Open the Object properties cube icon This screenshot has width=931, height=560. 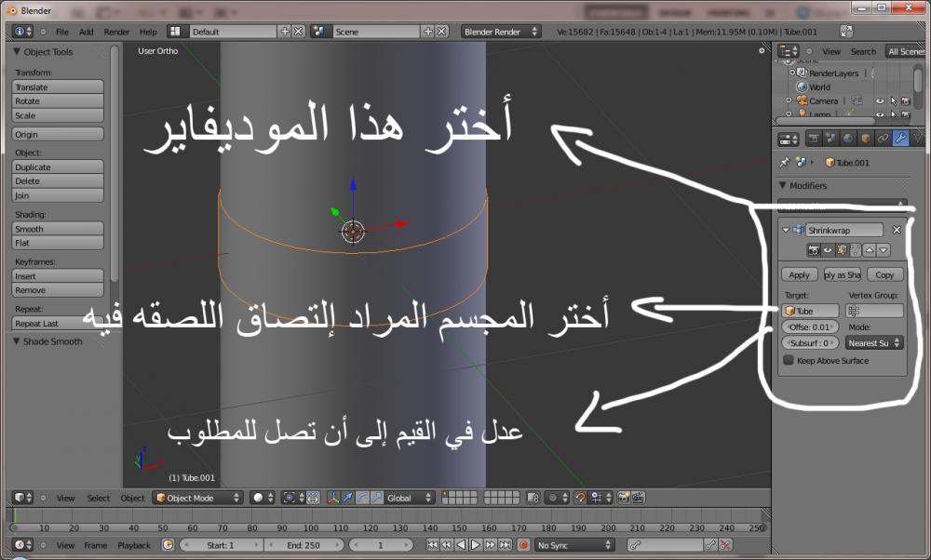click(x=866, y=139)
